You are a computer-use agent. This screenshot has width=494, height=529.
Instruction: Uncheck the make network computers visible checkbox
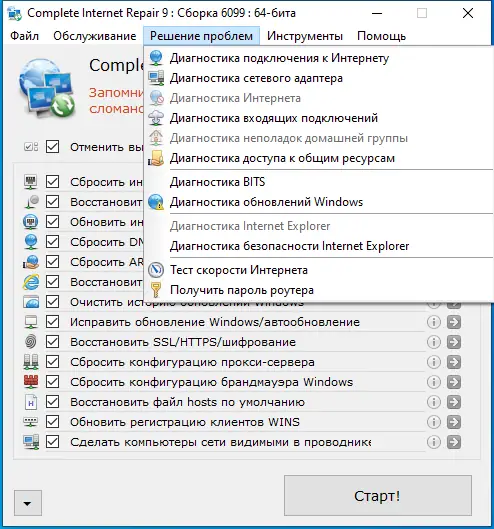point(53,442)
